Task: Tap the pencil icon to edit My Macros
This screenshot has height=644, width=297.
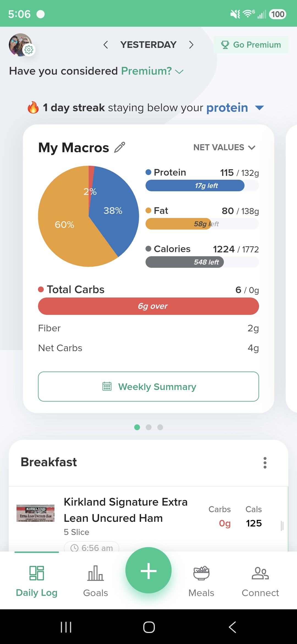Action: pyautogui.click(x=120, y=147)
